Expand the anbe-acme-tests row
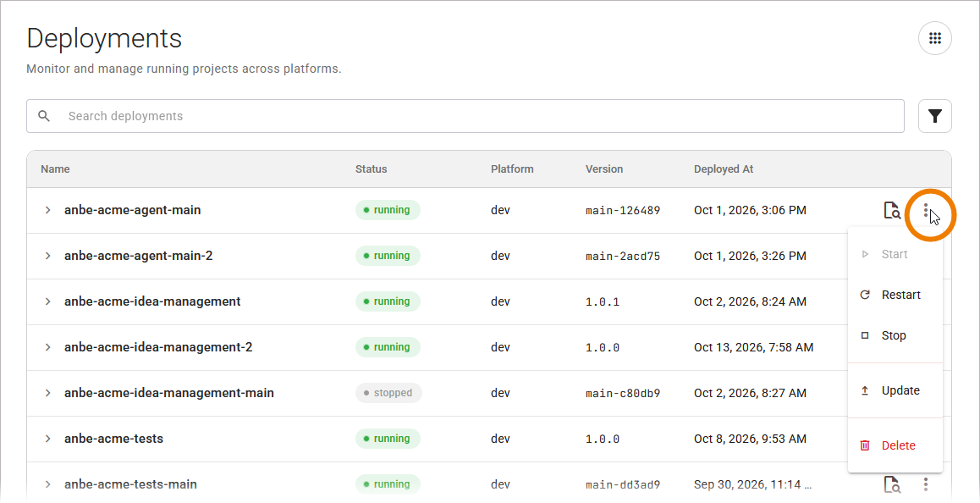The height and width of the screenshot is (503, 980). (47, 439)
